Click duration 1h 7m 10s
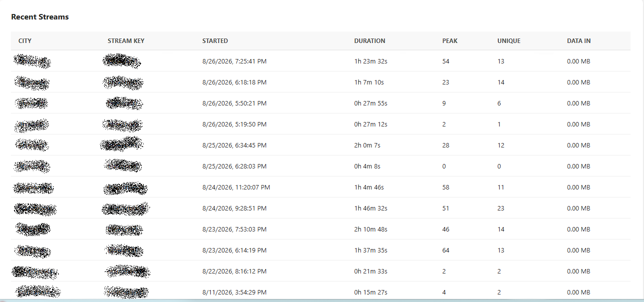Screen dimensions: 644x302 tap(369, 82)
